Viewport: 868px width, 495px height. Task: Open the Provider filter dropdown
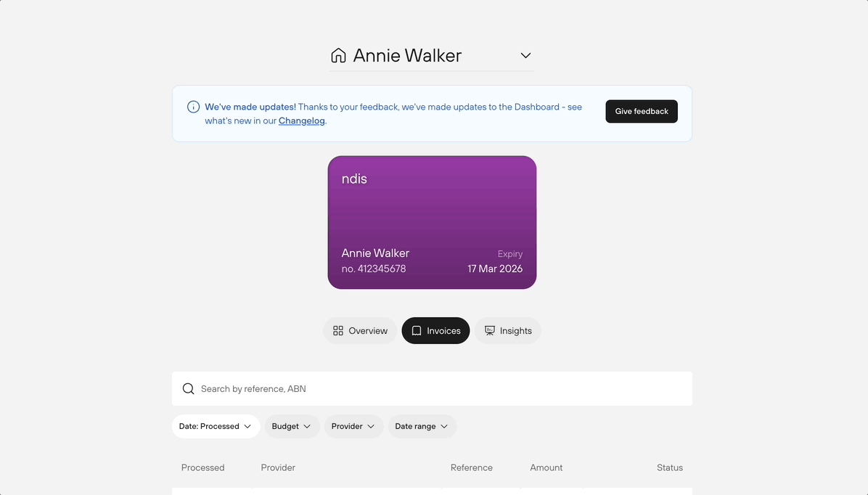pyautogui.click(x=353, y=426)
